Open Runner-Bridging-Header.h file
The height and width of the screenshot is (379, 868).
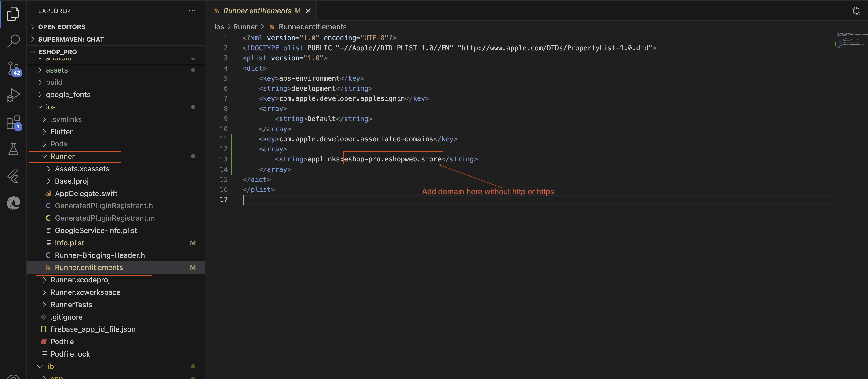[116, 255]
